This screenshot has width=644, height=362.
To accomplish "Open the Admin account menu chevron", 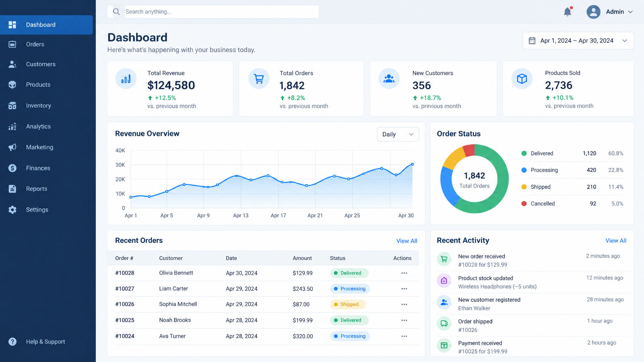I will (x=630, y=12).
